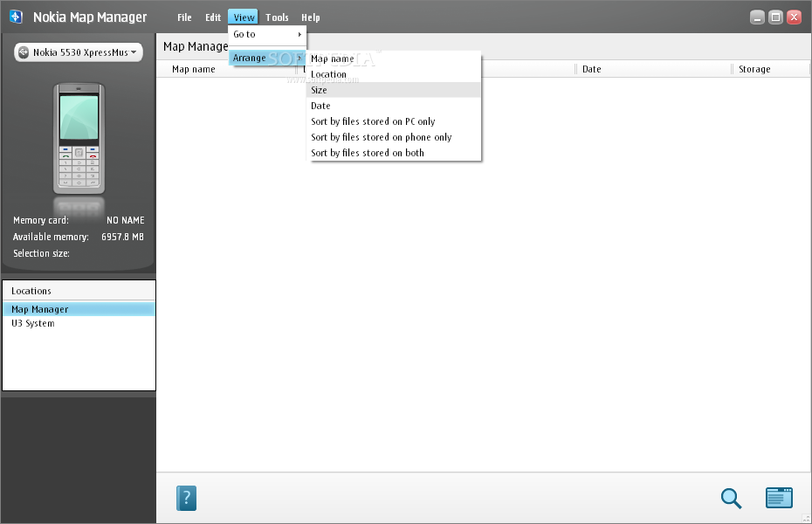The image size is (812, 524).
Task: Arrange maps by Size
Action: tap(394, 90)
